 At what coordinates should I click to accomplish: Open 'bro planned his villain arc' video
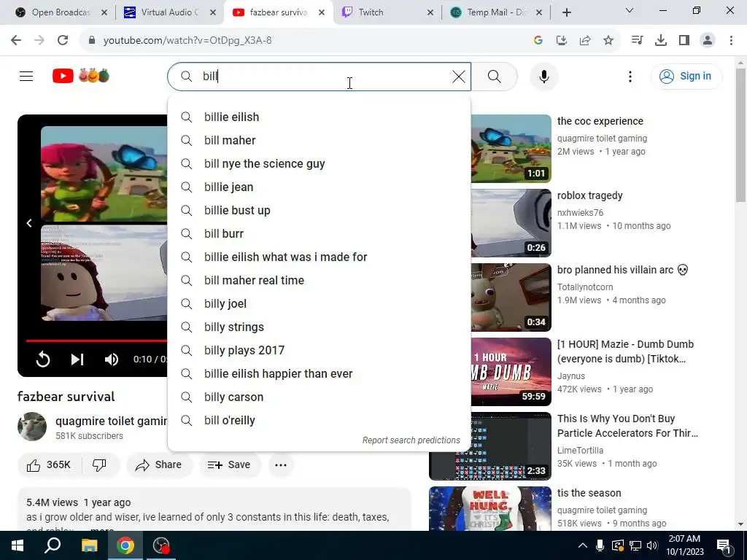pyautogui.click(x=623, y=270)
